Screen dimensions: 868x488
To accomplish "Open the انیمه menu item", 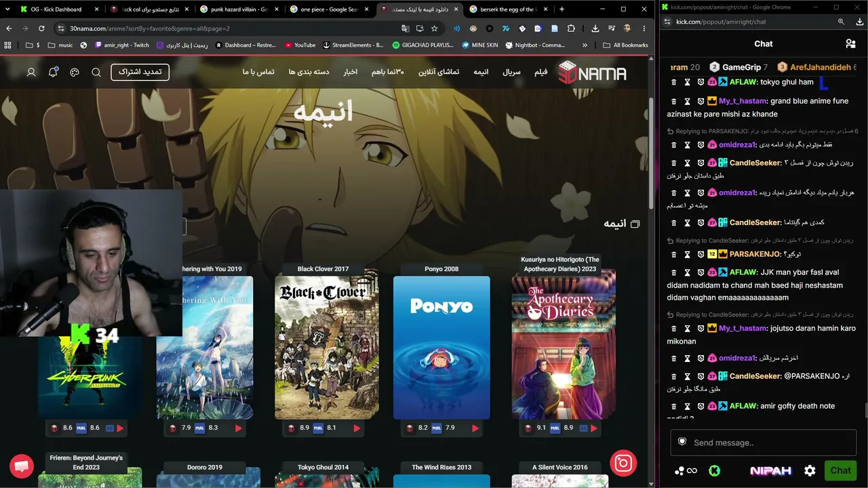I will tap(481, 72).
